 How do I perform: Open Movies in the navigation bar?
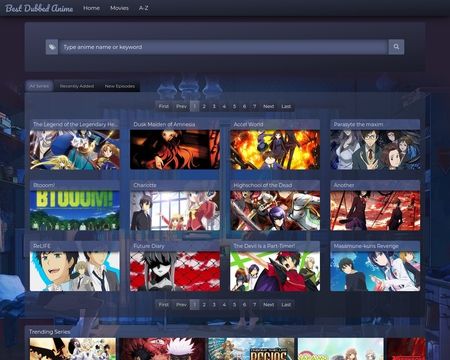(x=119, y=8)
